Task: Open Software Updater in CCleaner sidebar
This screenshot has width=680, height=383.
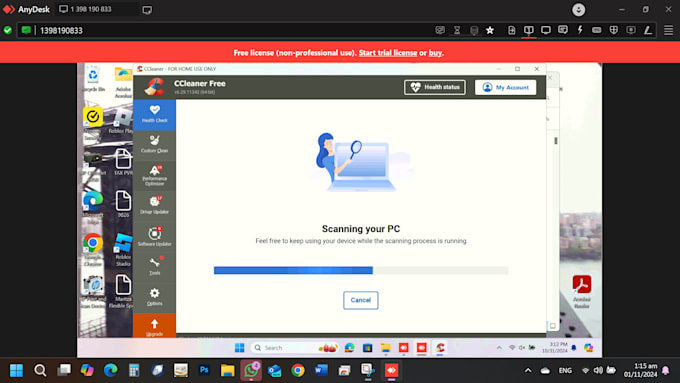Action: tap(154, 236)
